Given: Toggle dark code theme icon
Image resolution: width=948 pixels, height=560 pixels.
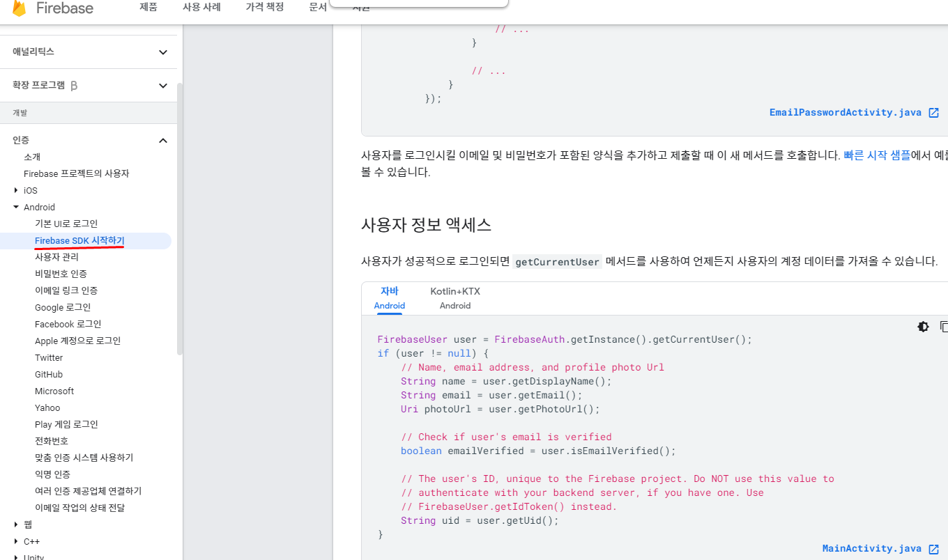Looking at the screenshot, I should click(x=924, y=327).
